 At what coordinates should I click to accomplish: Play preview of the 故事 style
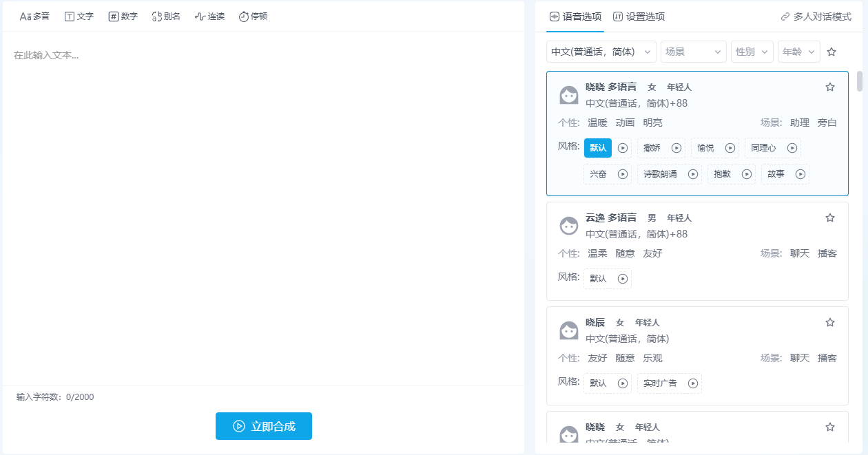tap(800, 174)
